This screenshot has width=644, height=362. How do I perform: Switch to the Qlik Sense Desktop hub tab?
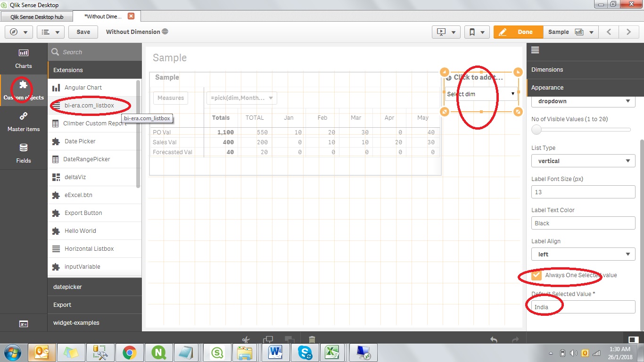click(37, 16)
